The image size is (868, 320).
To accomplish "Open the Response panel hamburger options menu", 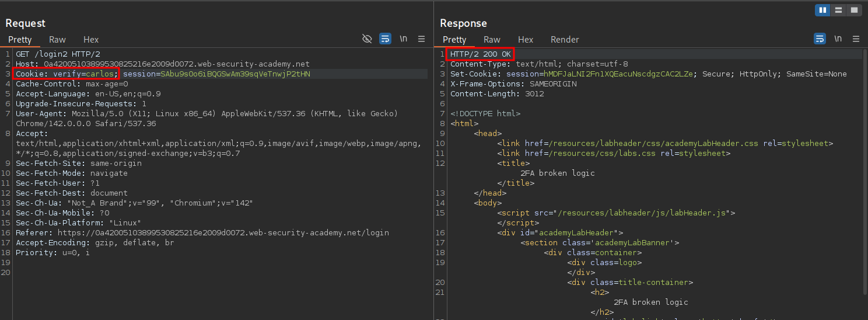I will tap(856, 39).
